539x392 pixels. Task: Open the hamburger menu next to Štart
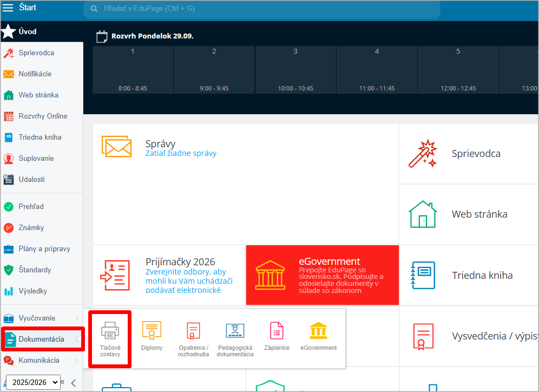click(8, 8)
